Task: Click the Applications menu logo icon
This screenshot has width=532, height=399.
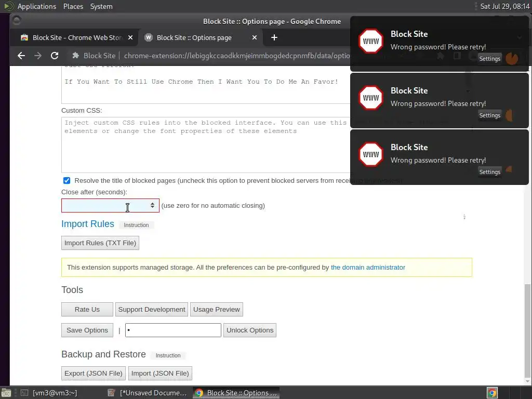Action: (8, 6)
